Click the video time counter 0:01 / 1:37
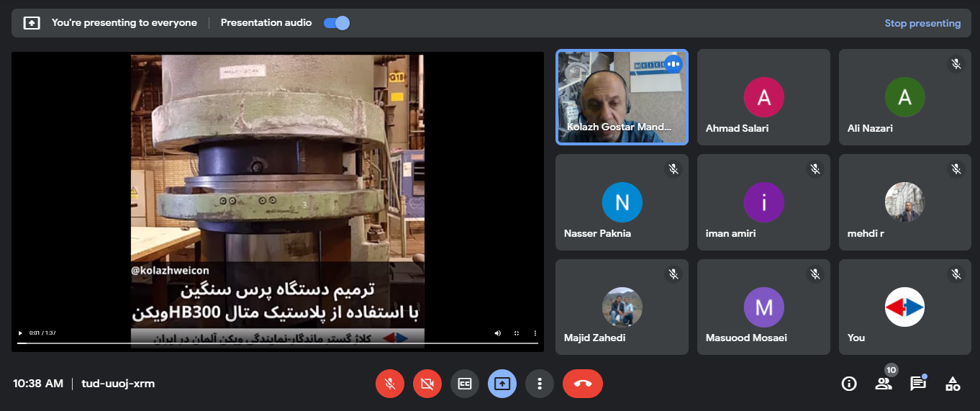The image size is (980, 411). point(42,333)
